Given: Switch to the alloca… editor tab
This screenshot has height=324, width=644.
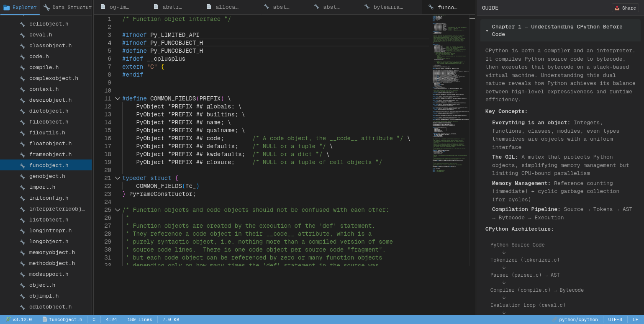Looking at the screenshot, I should click(x=227, y=7).
